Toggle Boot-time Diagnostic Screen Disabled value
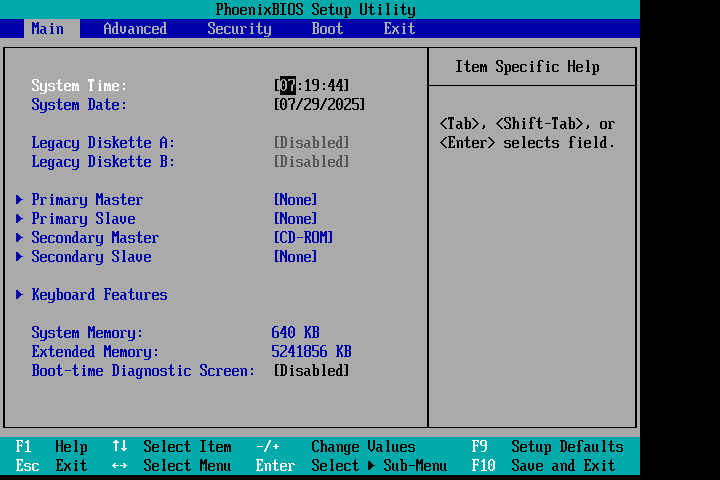This screenshot has height=480, width=720. [311, 371]
